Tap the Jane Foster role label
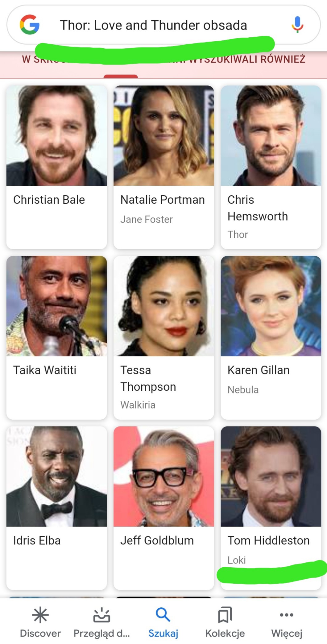This screenshot has height=644, width=327. 147,219
